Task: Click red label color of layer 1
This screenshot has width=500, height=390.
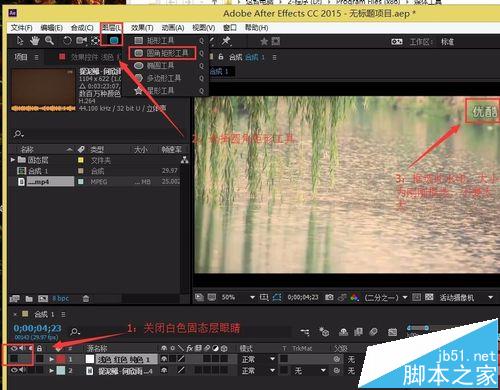Action: [61, 359]
